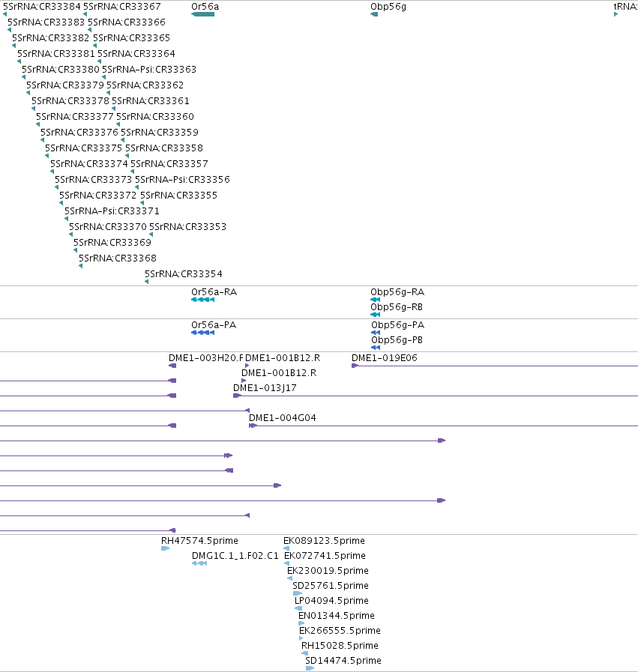The width and height of the screenshot is (638, 672).
Task: Click the teal Obp56g gene arrow glyph
Action: pyautogui.click(x=374, y=14)
